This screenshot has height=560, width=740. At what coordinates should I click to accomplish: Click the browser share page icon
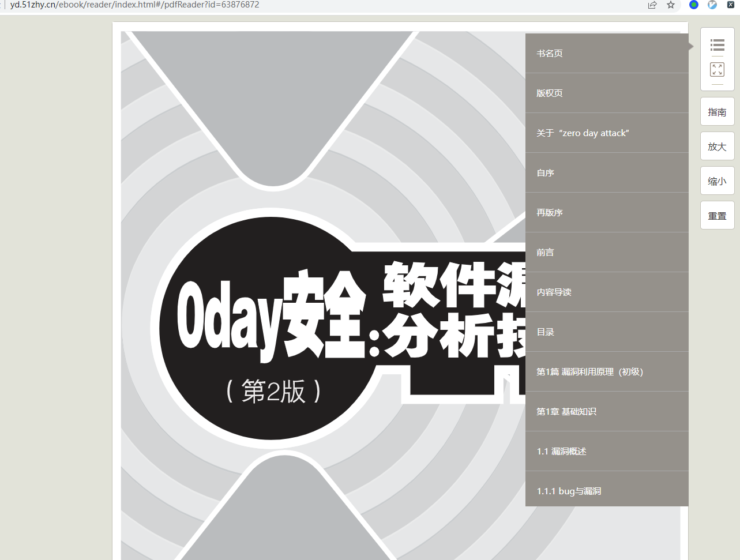coord(652,5)
